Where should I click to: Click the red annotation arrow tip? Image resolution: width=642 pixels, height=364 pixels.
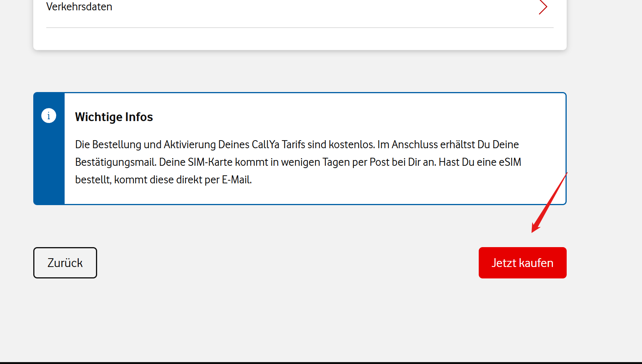click(x=533, y=231)
